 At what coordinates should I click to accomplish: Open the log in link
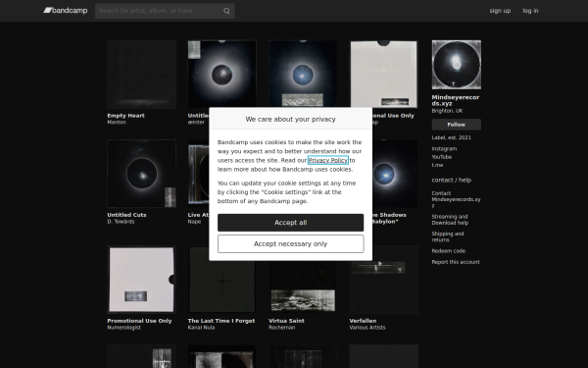click(530, 11)
